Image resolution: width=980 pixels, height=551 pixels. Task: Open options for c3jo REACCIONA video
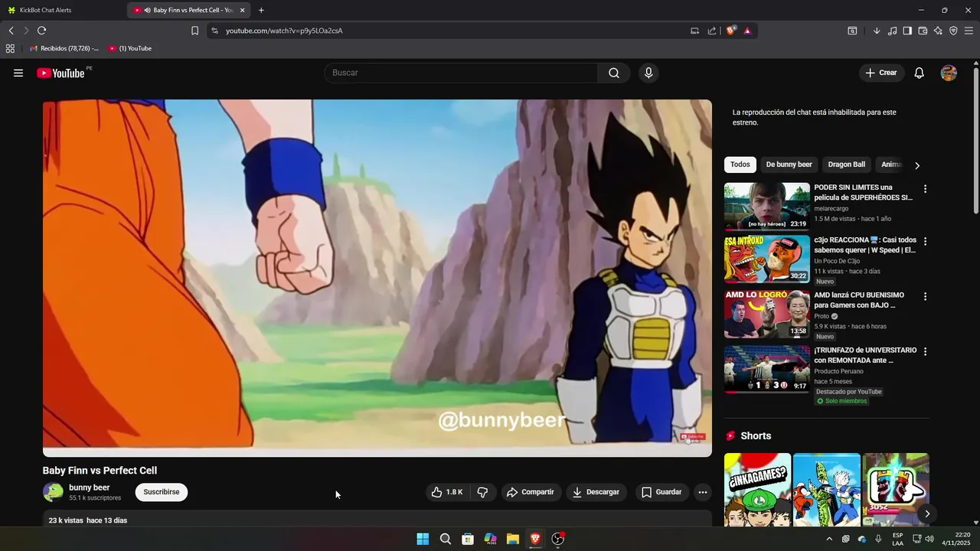(925, 241)
